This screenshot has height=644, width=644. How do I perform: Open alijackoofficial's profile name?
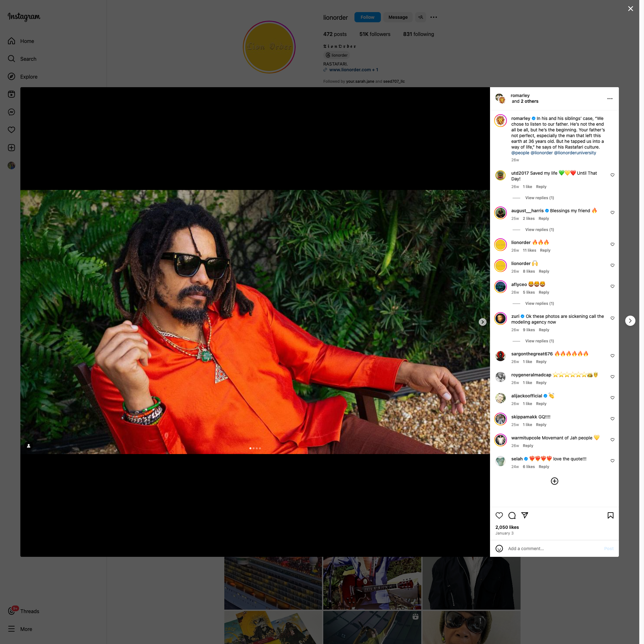click(526, 396)
